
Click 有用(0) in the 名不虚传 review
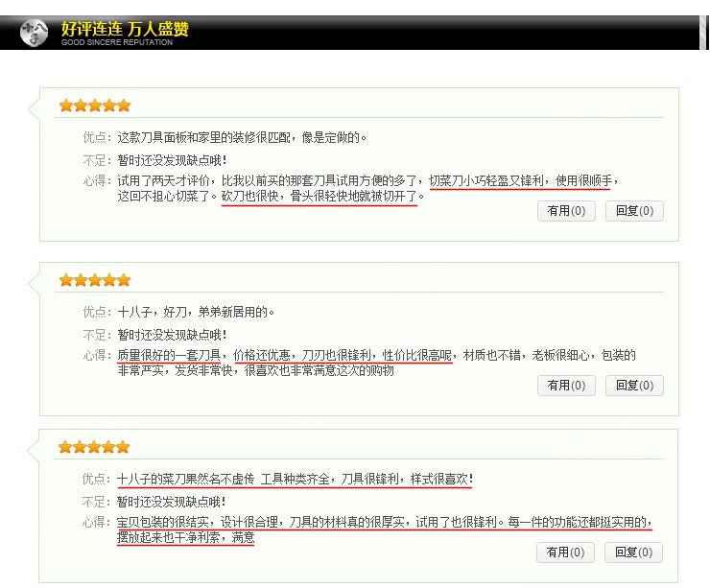tap(565, 553)
